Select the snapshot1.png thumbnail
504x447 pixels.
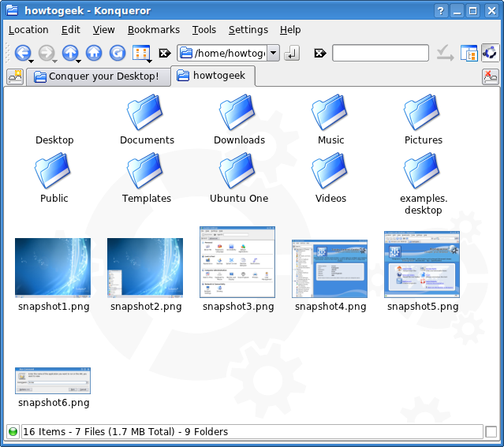[x=53, y=268]
